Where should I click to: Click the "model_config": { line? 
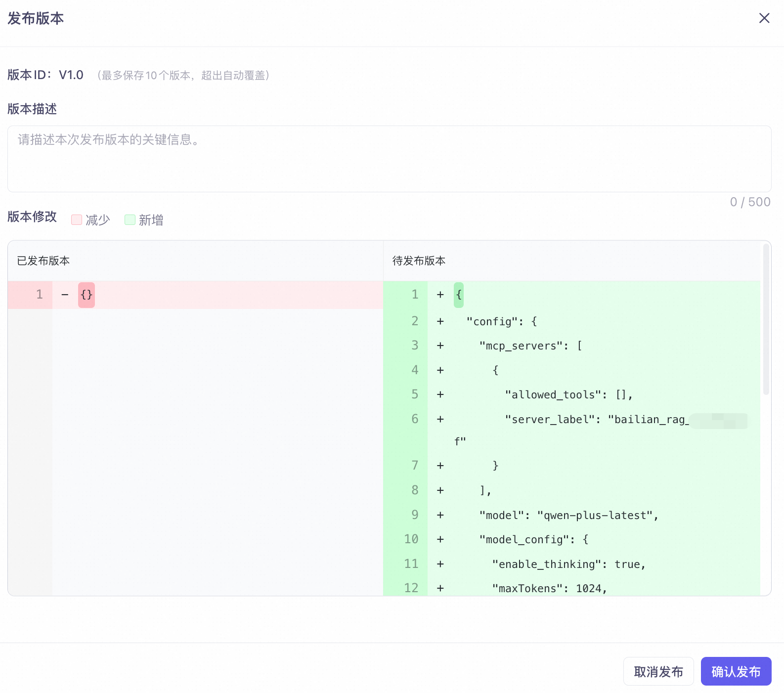pos(572,539)
